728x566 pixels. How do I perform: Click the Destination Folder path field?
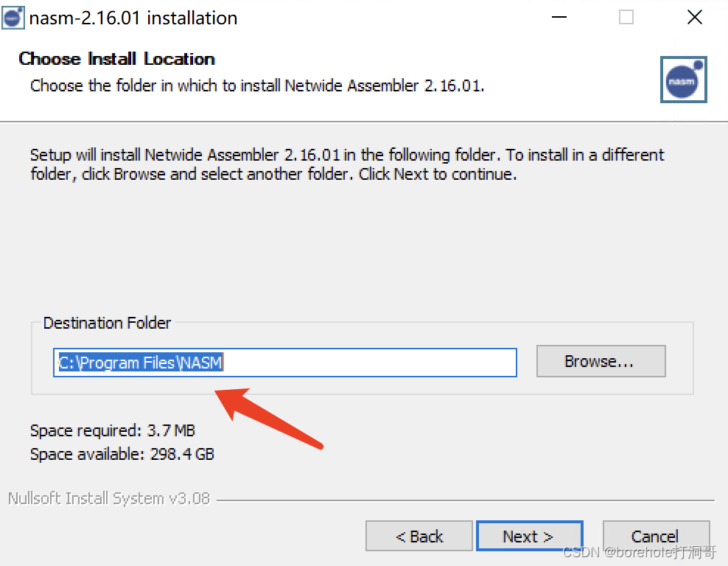click(284, 363)
